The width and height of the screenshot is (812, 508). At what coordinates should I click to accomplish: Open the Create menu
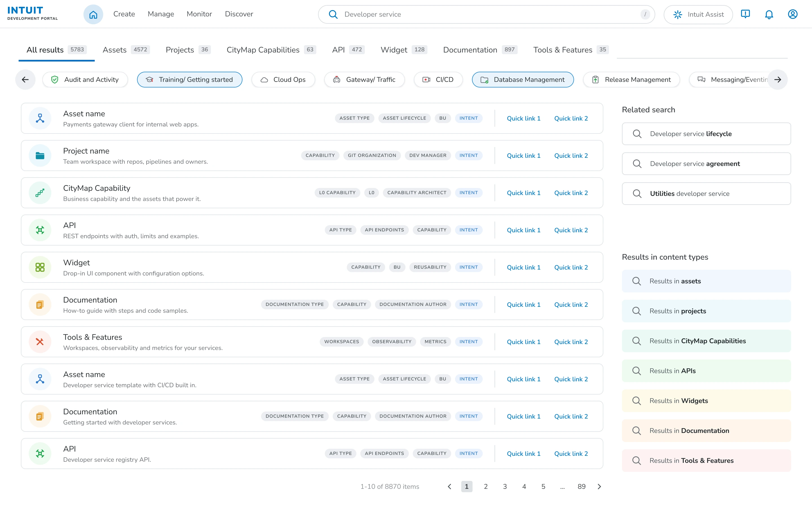coord(124,14)
